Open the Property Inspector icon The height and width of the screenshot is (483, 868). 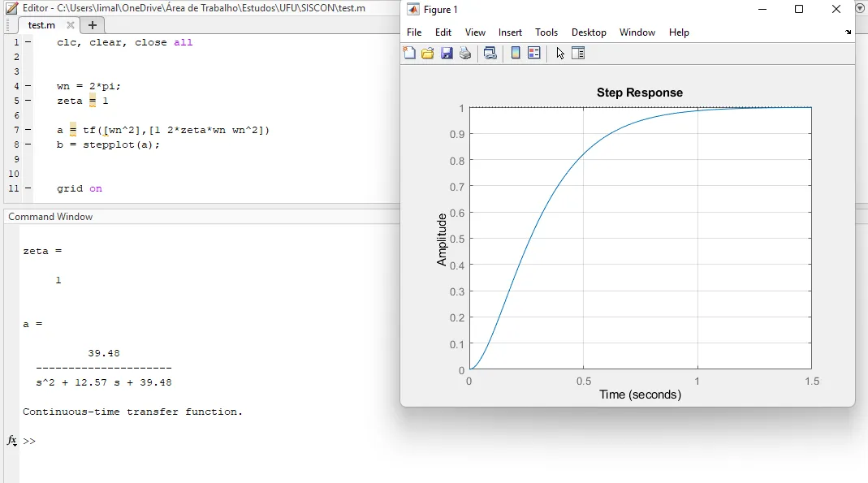[578, 54]
